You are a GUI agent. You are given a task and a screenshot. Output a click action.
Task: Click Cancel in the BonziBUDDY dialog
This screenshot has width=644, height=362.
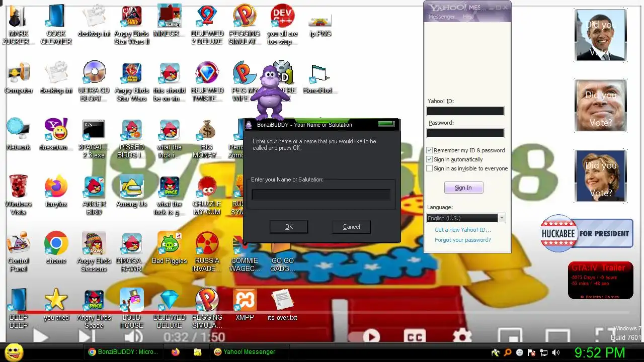[351, 227]
